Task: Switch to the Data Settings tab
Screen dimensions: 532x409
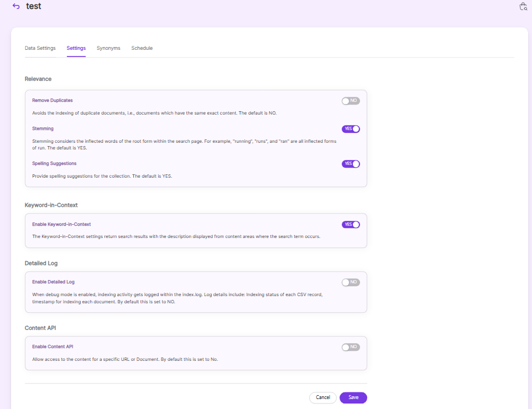Action: pos(40,48)
